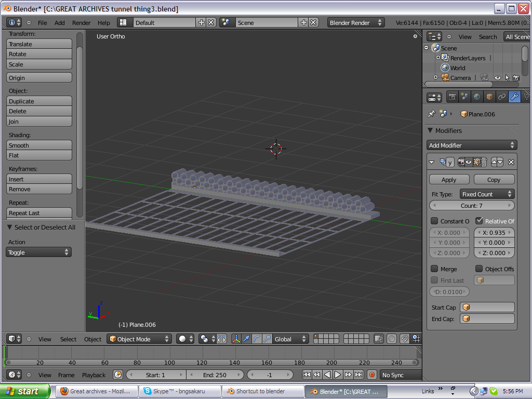Open the Select menu in 3D view header
Image resolution: width=532 pixels, height=399 pixels.
(x=68, y=339)
